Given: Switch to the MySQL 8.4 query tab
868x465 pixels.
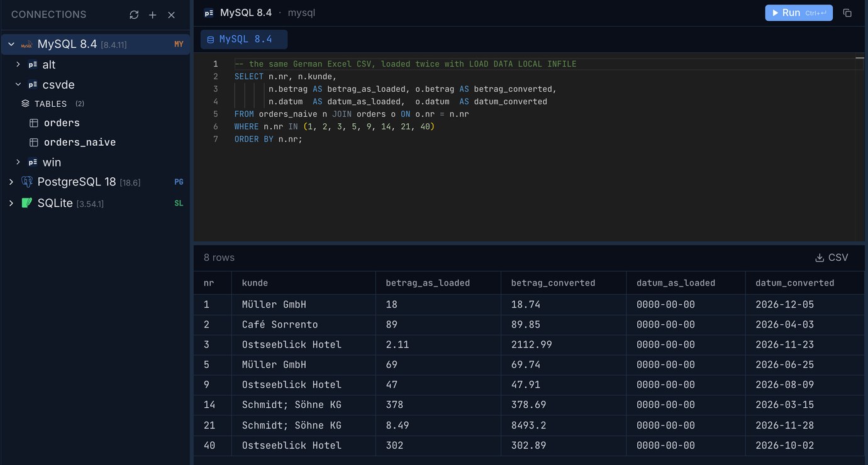Looking at the screenshot, I should point(244,39).
